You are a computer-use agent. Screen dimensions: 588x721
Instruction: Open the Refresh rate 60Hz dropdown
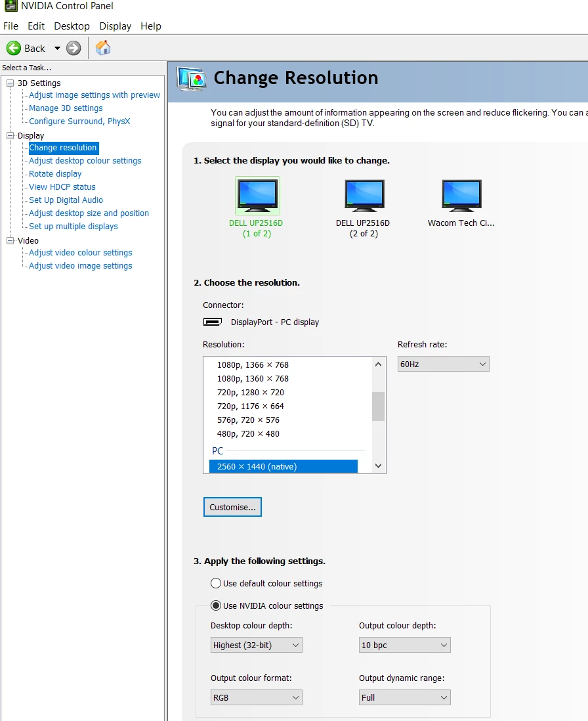pyautogui.click(x=444, y=364)
